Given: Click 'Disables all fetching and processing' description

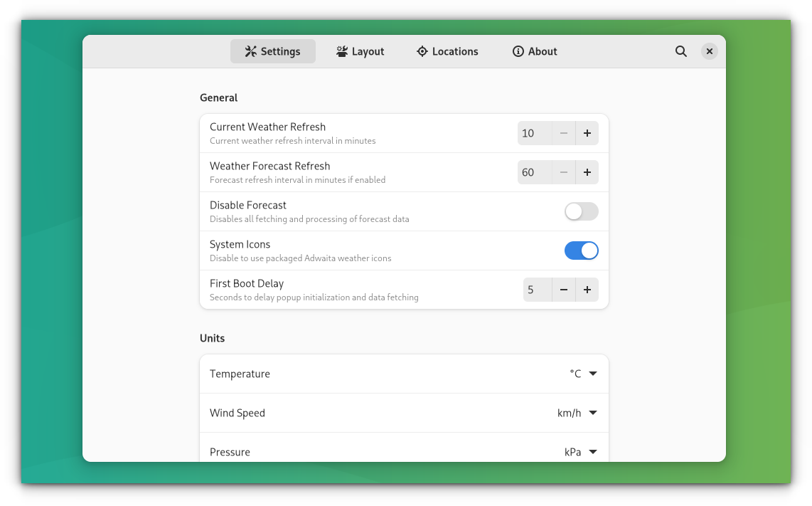Looking at the screenshot, I should point(310,219).
